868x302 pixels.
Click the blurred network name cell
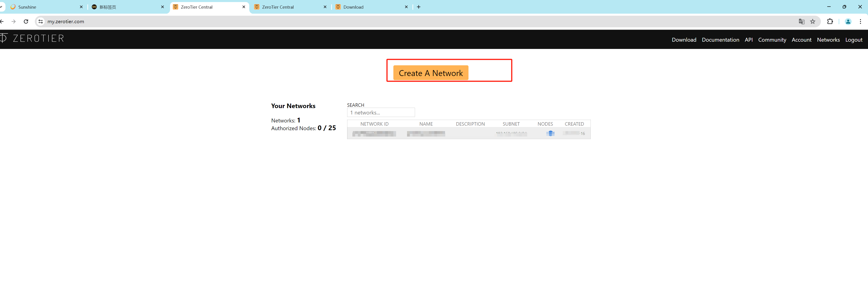[x=426, y=133]
